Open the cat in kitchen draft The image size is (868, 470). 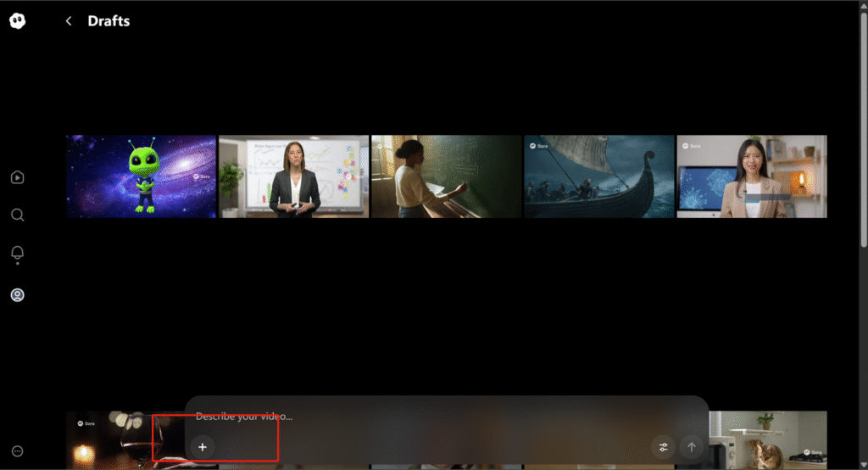click(x=767, y=439)
